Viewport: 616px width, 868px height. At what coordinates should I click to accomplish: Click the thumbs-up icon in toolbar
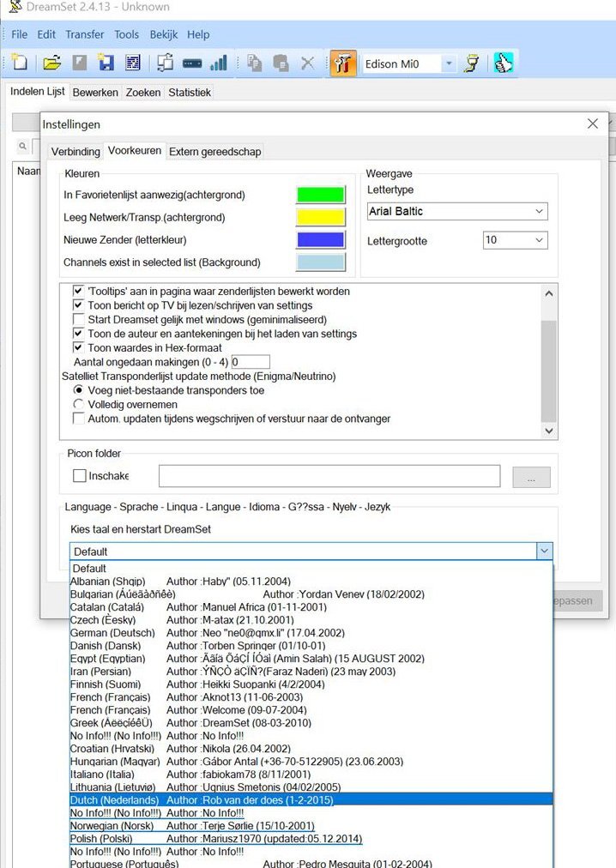[504, 63]
